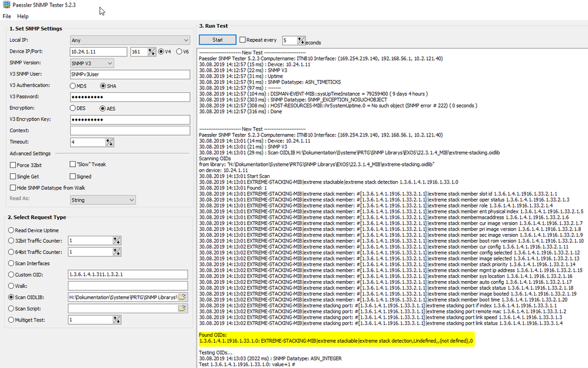Enable the Signed checkbox
Image resolution: width=588 pixels, height=368 pixels.
tap(73, 176)
